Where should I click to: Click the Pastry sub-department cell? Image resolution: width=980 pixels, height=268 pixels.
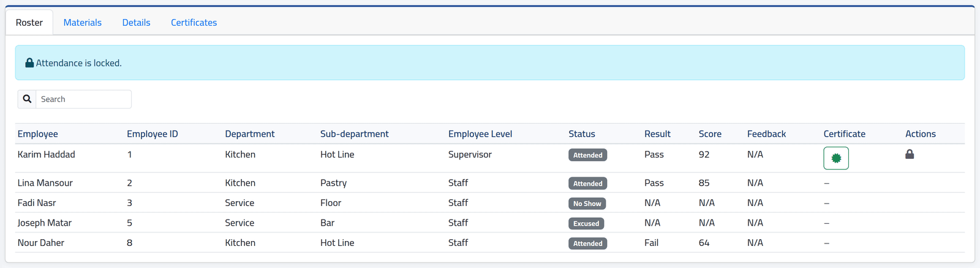click(333, 183)
